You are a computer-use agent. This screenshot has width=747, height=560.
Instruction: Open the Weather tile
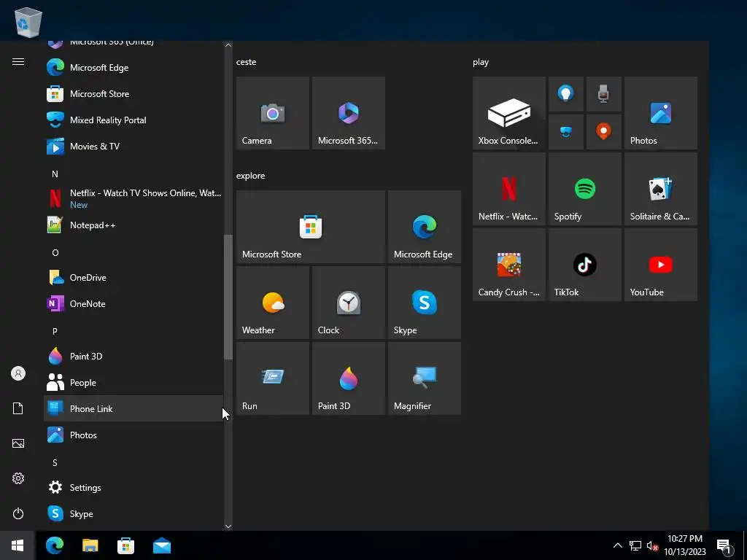(273, 303)
